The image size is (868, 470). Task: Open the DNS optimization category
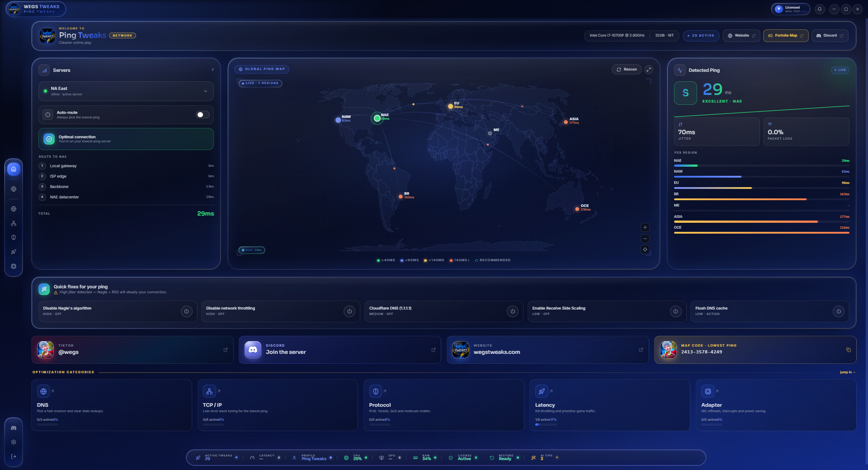coord(112,405)
